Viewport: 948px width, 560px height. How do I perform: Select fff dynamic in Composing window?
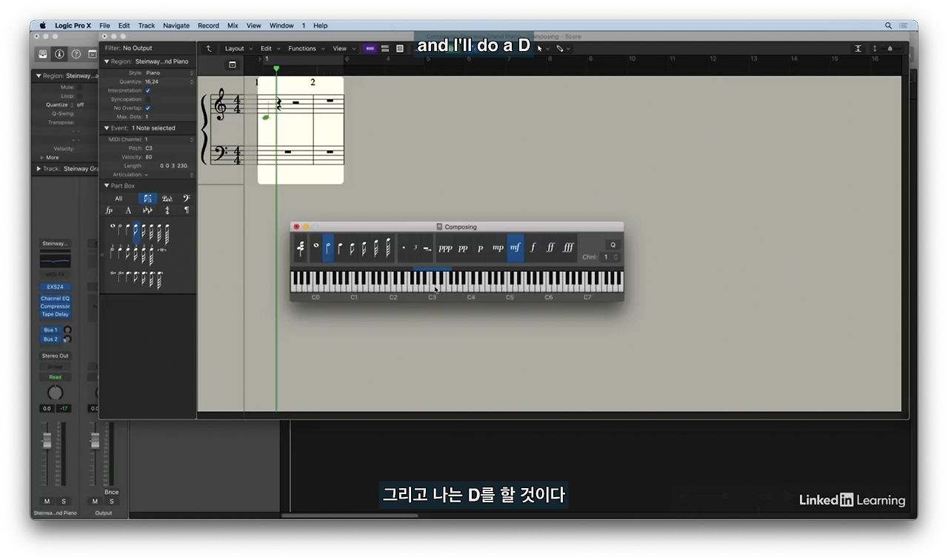click(568, 247)
